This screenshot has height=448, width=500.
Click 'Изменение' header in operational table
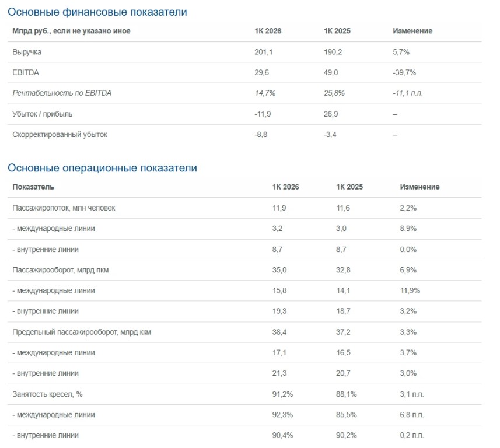point(419,187)
